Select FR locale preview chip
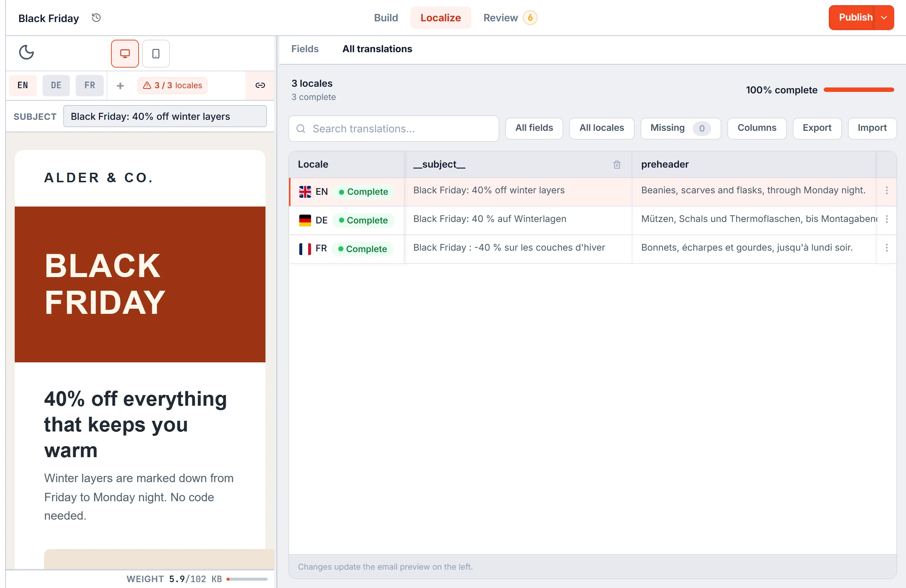 click(x=89, y=85)
